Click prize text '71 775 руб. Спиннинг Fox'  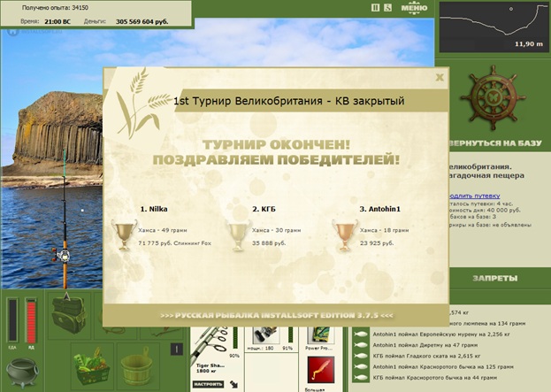click(174, 243)
